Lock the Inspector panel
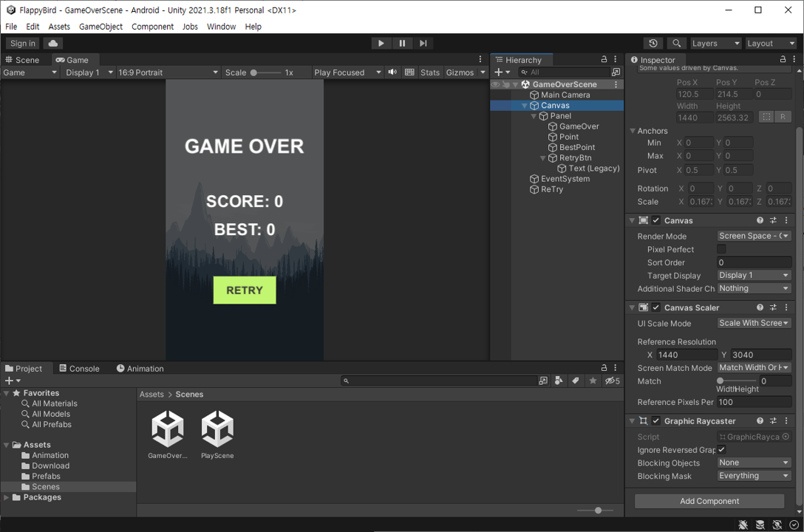 [783, 59]
